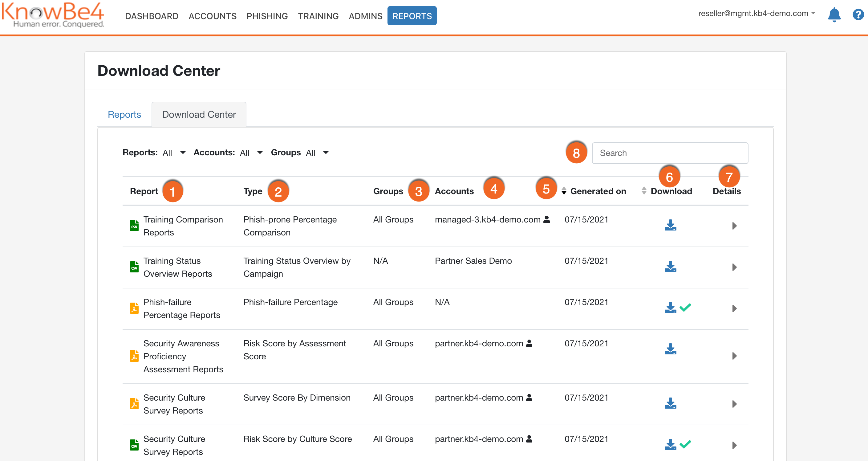Click 'managed-3.kb4-demo.com' account text
868x461 pixels.
(488, 219)
